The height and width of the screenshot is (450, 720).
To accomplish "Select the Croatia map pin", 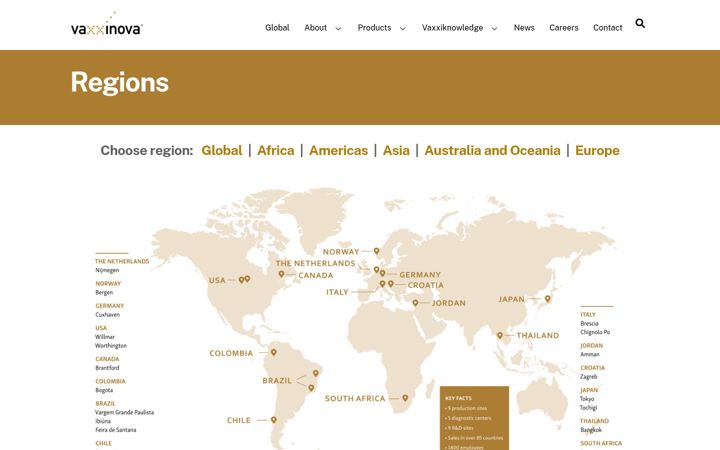I will pos(391,284).
